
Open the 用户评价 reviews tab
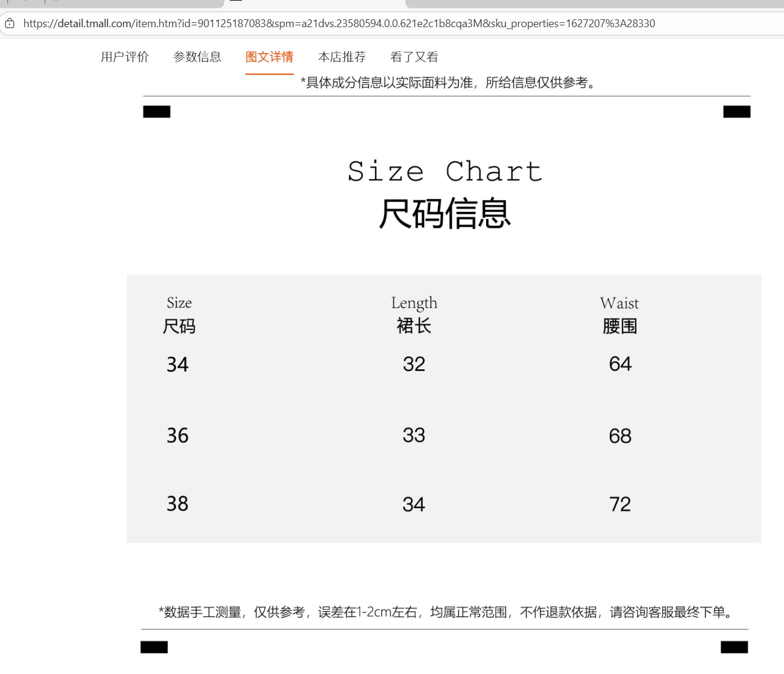125,57
